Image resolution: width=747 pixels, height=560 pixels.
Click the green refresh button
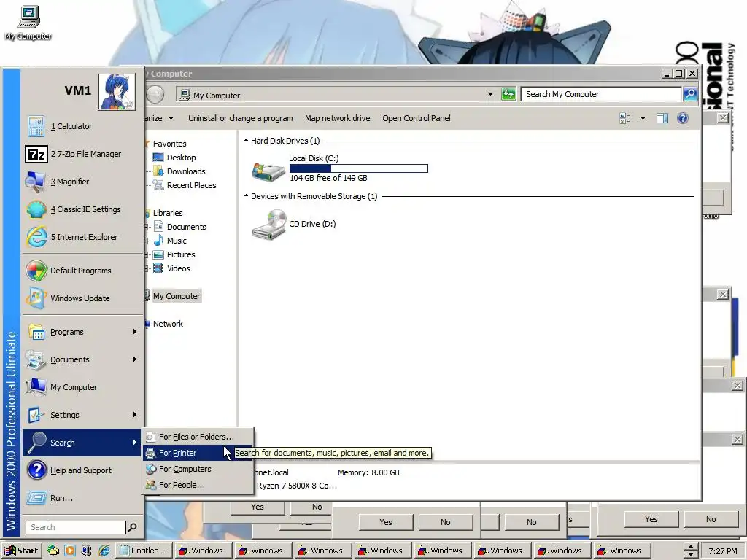pyautogui.click(x=508, y=94)
